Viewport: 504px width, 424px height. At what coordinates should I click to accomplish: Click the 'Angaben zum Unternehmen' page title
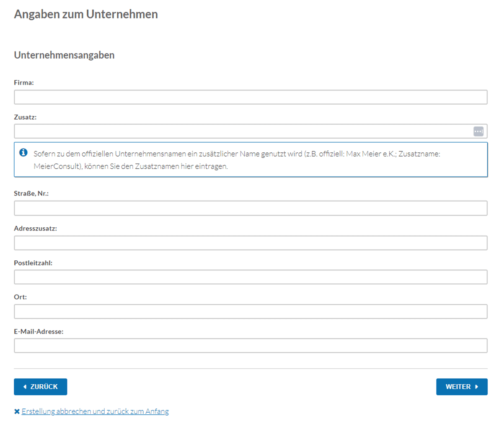(86, 14)
